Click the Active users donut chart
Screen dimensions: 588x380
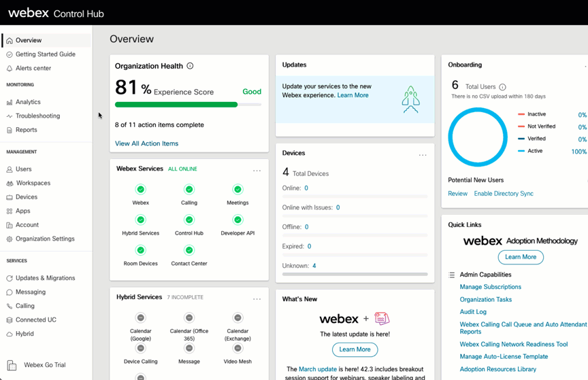tap(478, 137)
